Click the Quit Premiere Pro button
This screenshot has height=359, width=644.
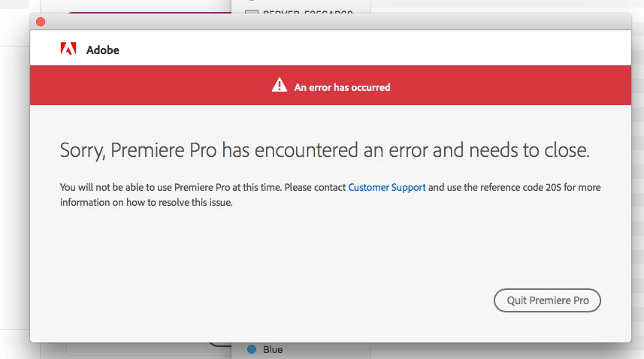point(547,300)
